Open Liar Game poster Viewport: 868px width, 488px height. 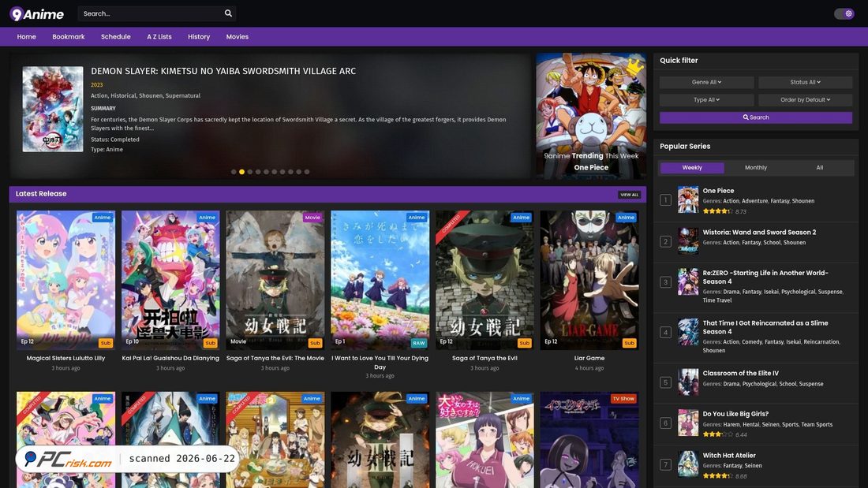(589, 280)
